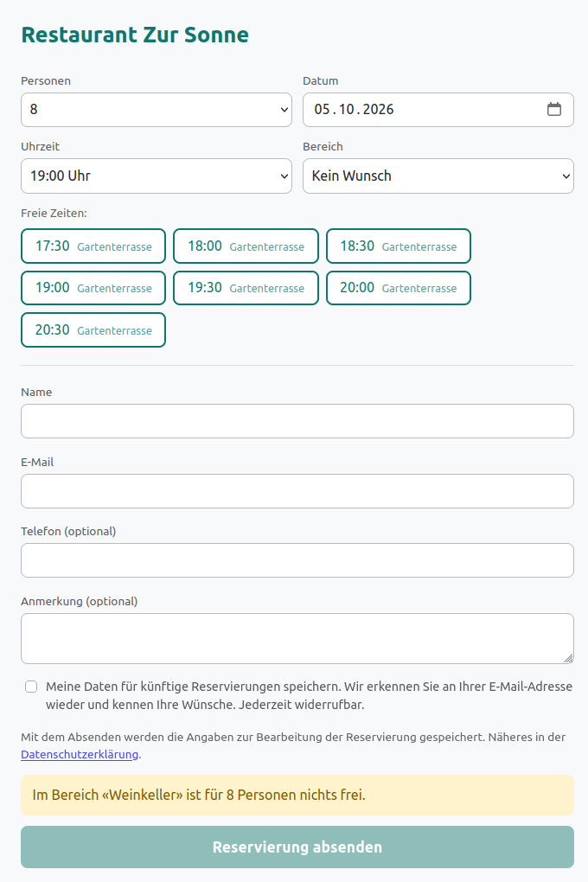Choose the 18:00 Gartenterrasse time slot
Image resolution: width=588 pixels, height=882 pixels.
pyautogui.click(x=246, y=246)
